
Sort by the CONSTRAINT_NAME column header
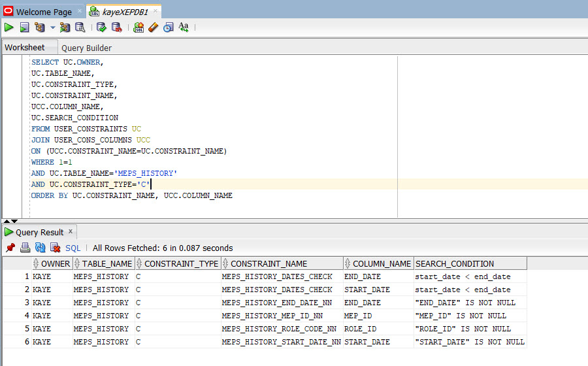pyautogui.click(x=282, y=263)
